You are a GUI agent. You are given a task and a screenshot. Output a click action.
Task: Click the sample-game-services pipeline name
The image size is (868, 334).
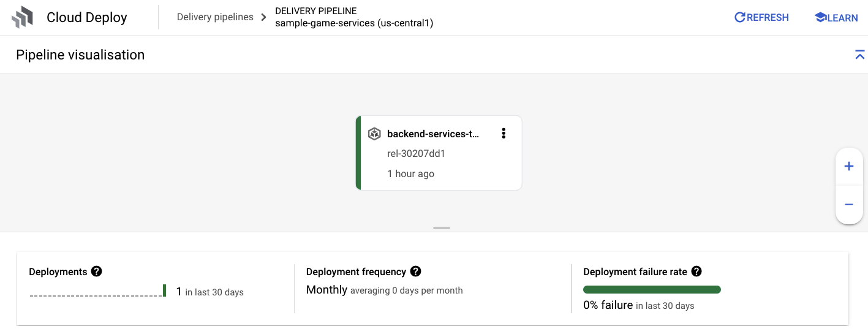[x=354, y=23]
